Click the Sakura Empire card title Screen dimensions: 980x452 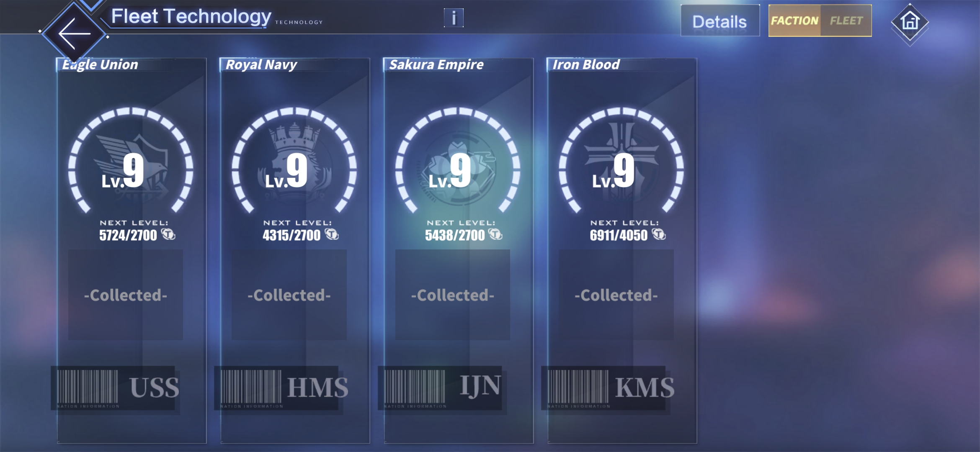436,64
